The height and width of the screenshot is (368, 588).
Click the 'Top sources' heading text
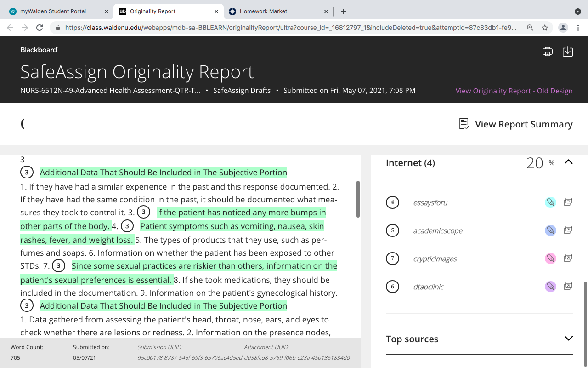[412, 339]
